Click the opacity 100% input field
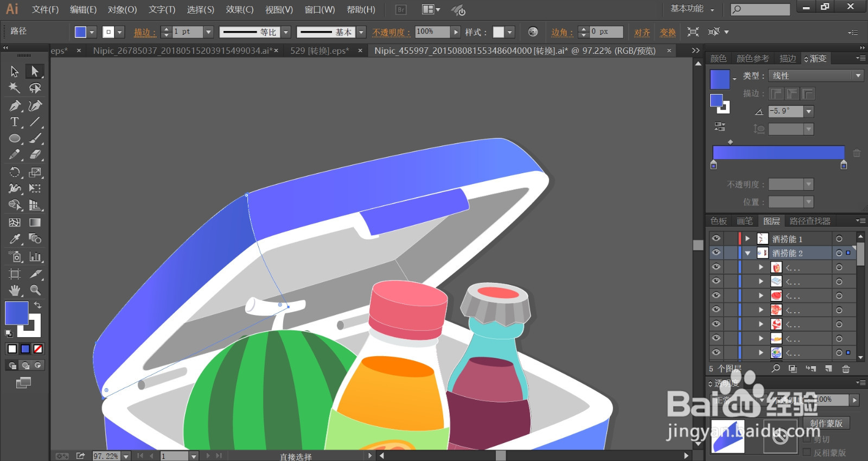868x461 pixels. [432, 32]
